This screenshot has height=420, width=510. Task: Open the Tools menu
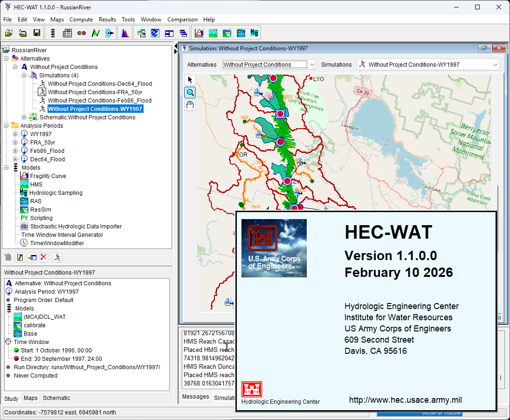128,20
